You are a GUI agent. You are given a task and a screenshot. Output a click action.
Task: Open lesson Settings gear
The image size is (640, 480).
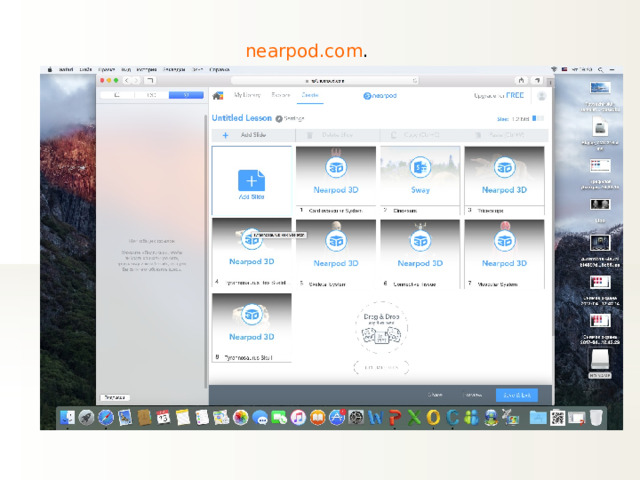(x=279, y=119)
